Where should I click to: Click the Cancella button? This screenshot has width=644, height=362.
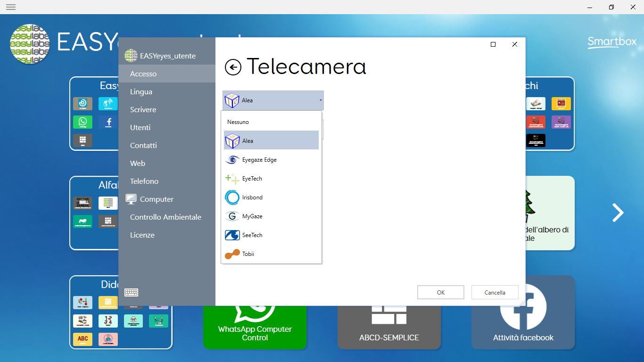coord(495,292)
